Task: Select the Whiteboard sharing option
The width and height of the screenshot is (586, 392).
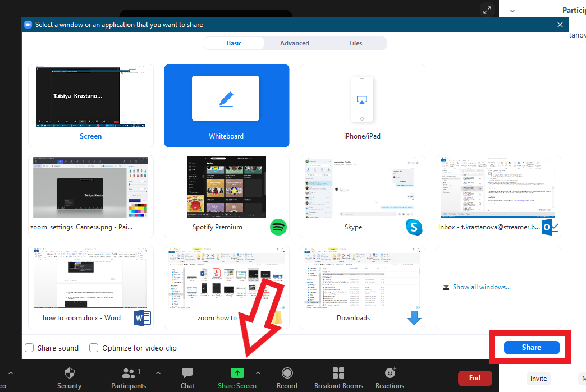Action: [x=226, y=105]
